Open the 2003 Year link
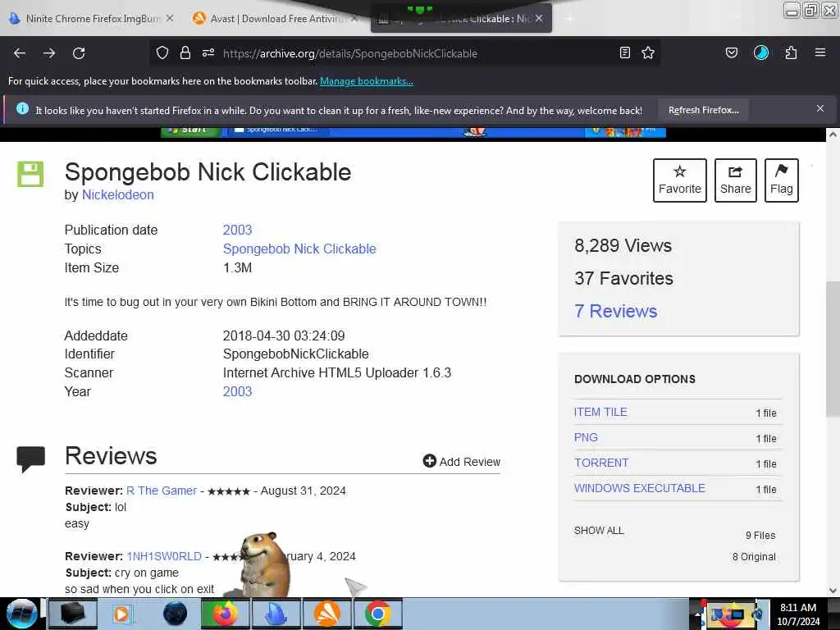840x630 pixels. [237, 391]
